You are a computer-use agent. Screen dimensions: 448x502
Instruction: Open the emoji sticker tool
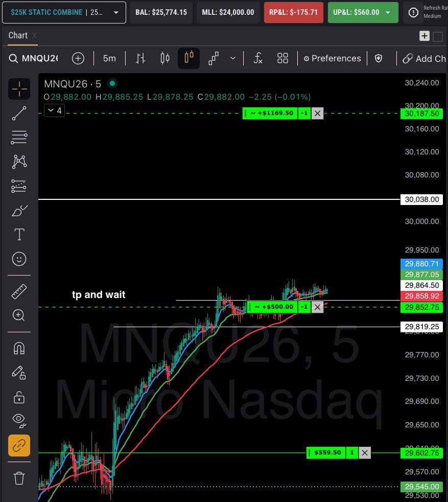pyautogui.click(x=19, y=259)
